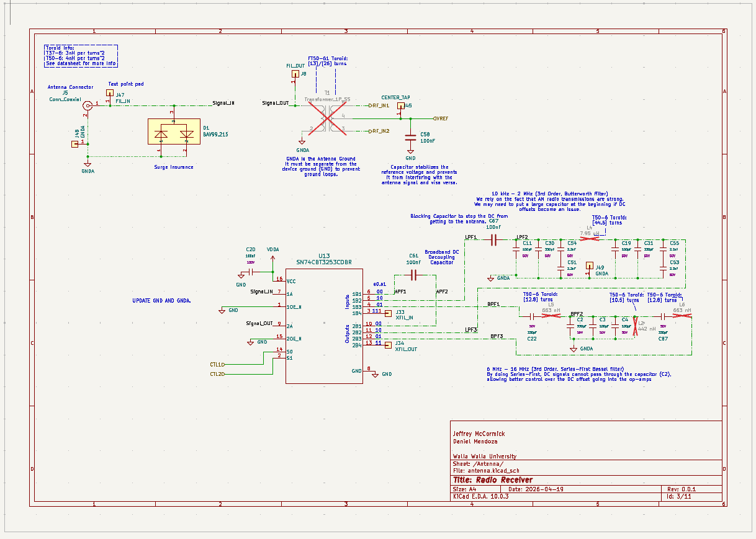
Task: Click the BPF1 net label
Action: point(493,305)
